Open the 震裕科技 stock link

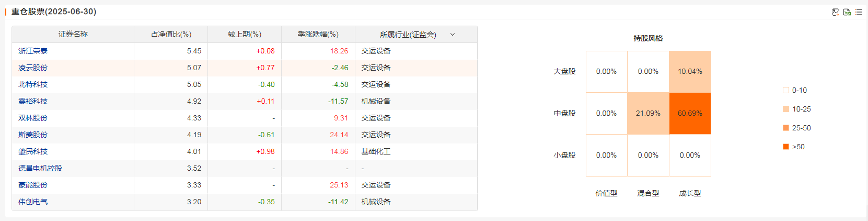coord(33,101)
